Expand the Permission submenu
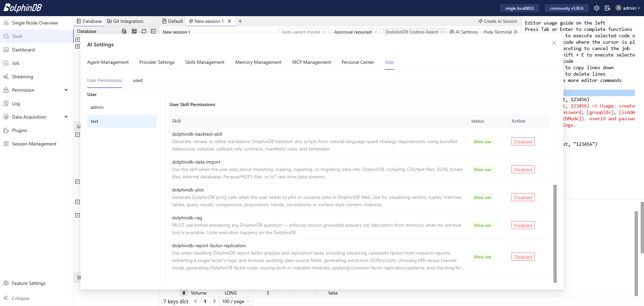This screenshot has width=644, height=306. [66, 90]
